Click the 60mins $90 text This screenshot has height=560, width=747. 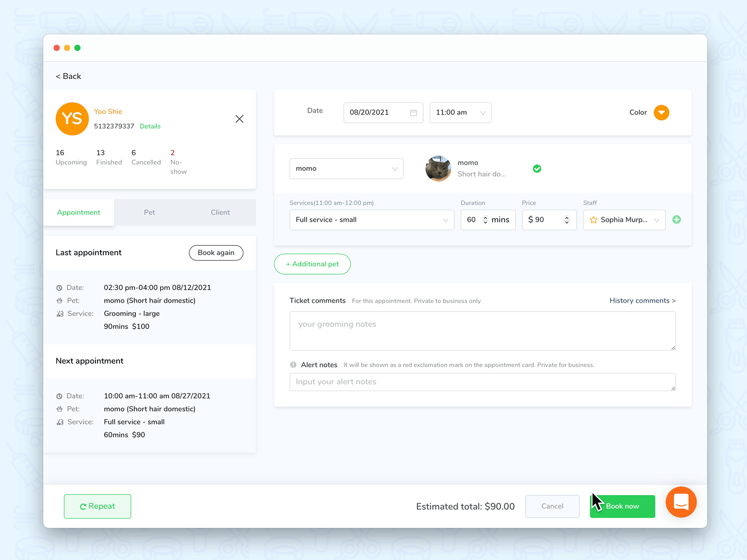pos(125,435)
